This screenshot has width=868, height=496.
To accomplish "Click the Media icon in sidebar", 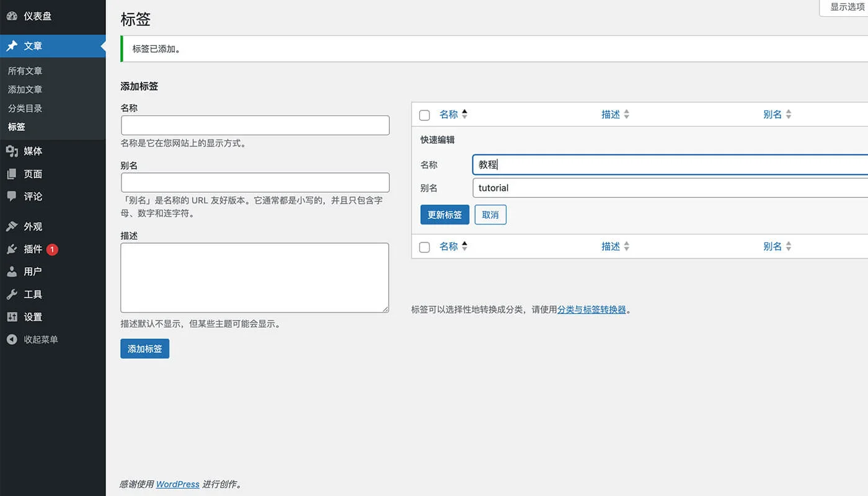I will 12,151.
